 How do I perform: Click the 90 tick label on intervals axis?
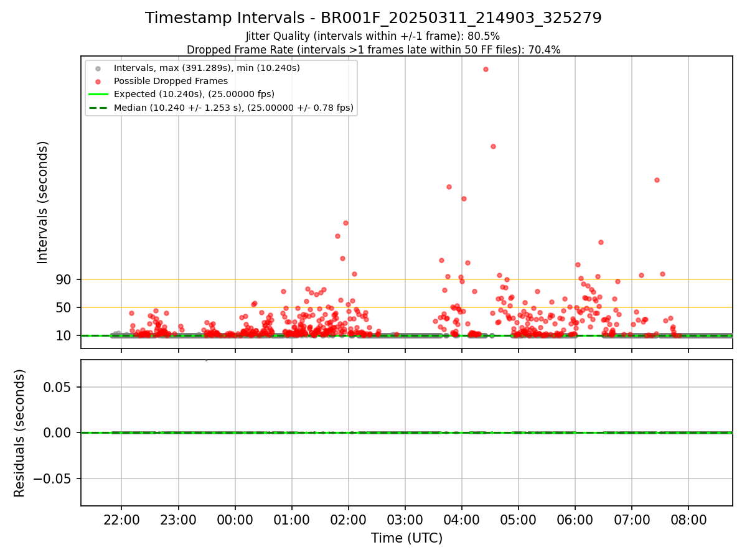[x=63, y=279]
